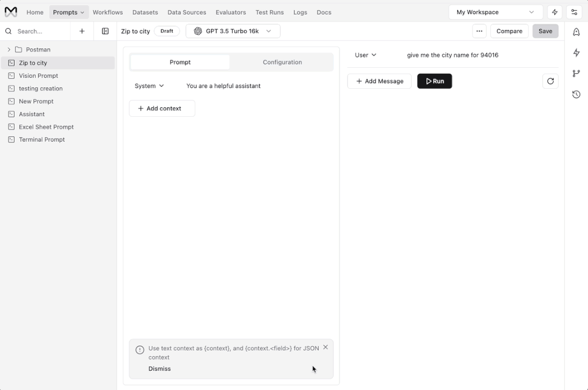
Task: Open Test Runs in the top navigation
Action: [270, 12]
